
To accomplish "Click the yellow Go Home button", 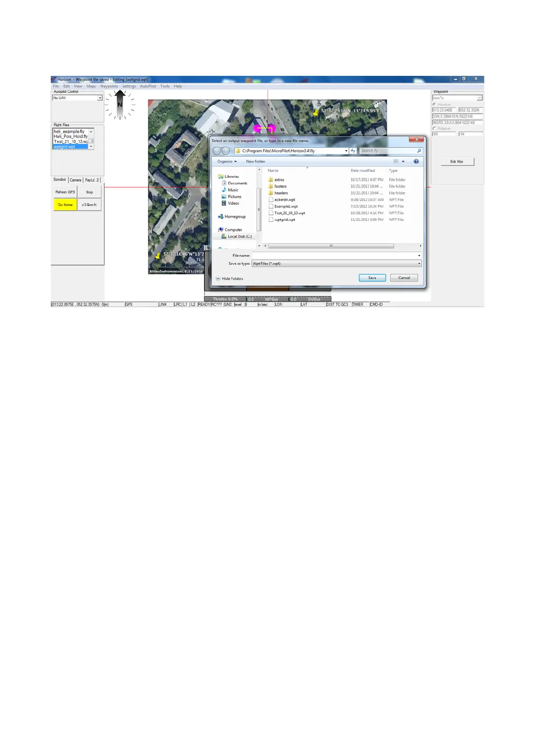I will 65,205.
